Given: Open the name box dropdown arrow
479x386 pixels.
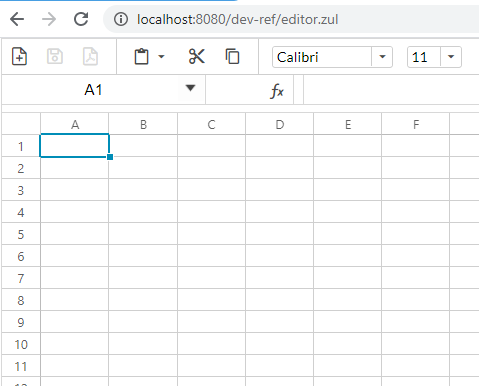Looking at the screenshot, I should click(190, 88).
